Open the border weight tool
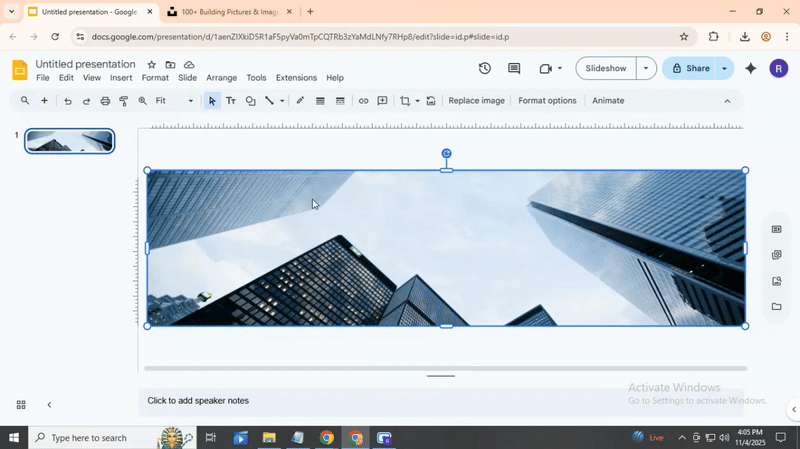 (x=320, y=101)
